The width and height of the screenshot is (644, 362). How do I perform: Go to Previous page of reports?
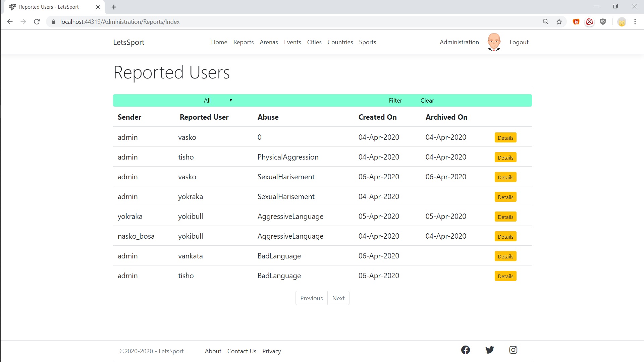311,298
